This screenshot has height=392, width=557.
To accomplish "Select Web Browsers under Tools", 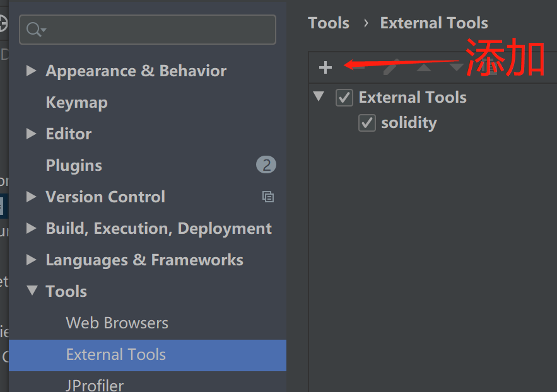I will (x=117, y=323).
